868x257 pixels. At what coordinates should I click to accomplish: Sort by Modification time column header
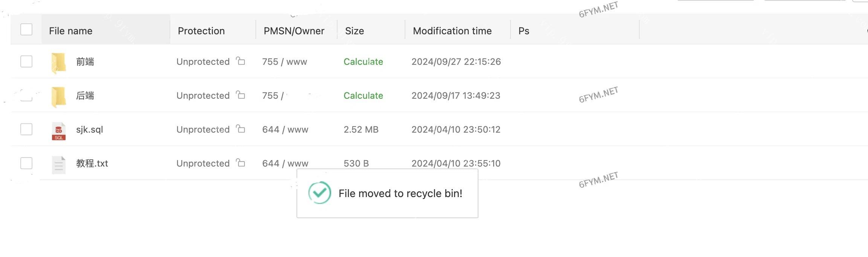click(452, 31)
